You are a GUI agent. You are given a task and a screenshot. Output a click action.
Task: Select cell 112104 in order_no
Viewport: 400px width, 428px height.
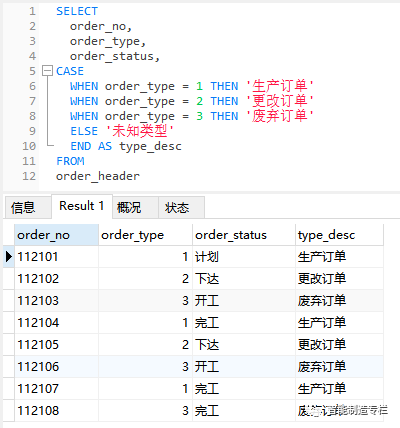point(56,323)
